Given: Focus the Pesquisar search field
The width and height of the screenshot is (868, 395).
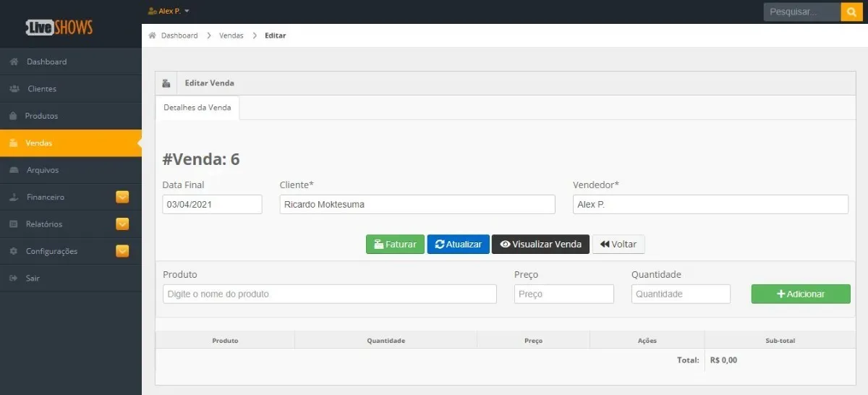Looking at the screenshot, I should click(802, 12).
